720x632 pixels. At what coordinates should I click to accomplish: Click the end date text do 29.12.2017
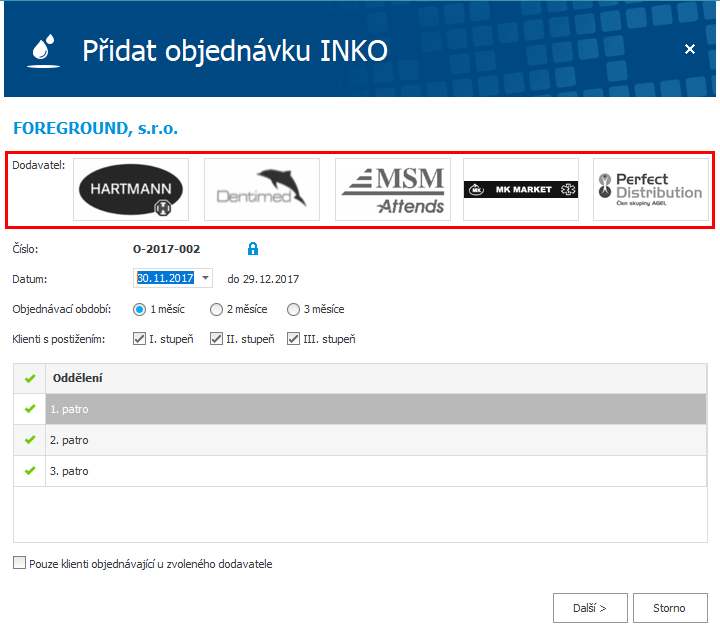click(x=263, y=279)
